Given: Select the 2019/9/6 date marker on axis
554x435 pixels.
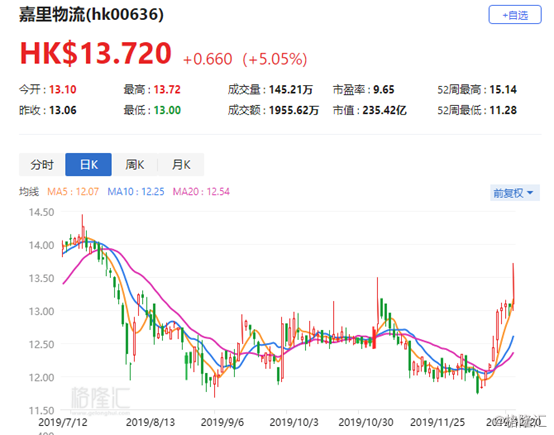Looking at the screenshot, I should [222, 422].
